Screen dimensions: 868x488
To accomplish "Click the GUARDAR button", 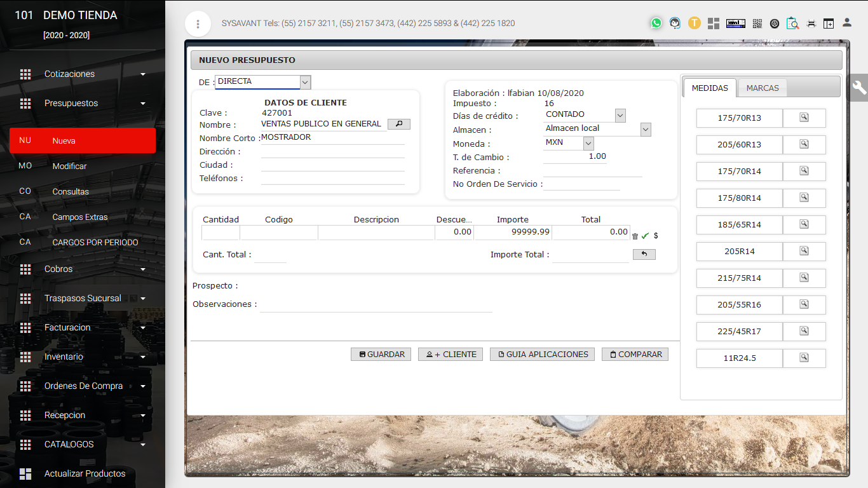I will click(x=381, y=355).
